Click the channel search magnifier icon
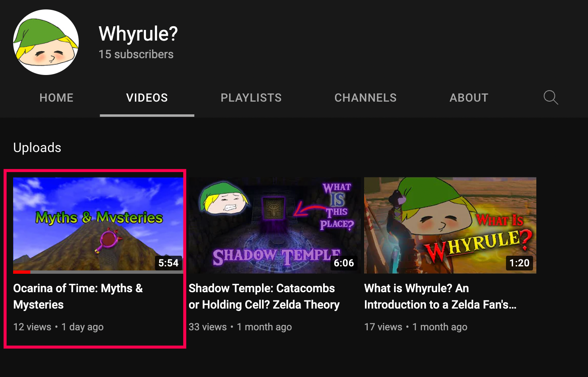Viewport: 588px width, 377px height. pos(551,98)
